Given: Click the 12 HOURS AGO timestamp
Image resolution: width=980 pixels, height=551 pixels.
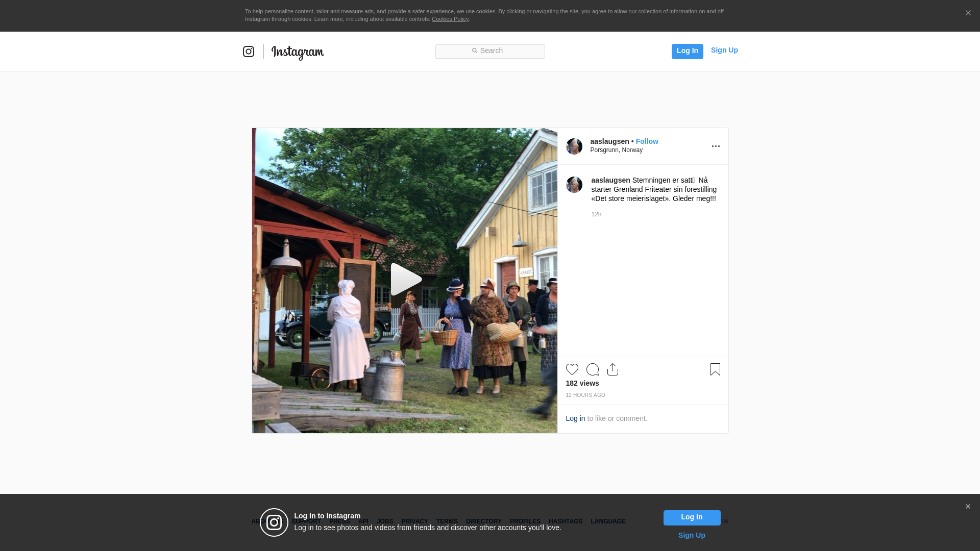Looking at the screenshot, I should [x=585, y=395].
